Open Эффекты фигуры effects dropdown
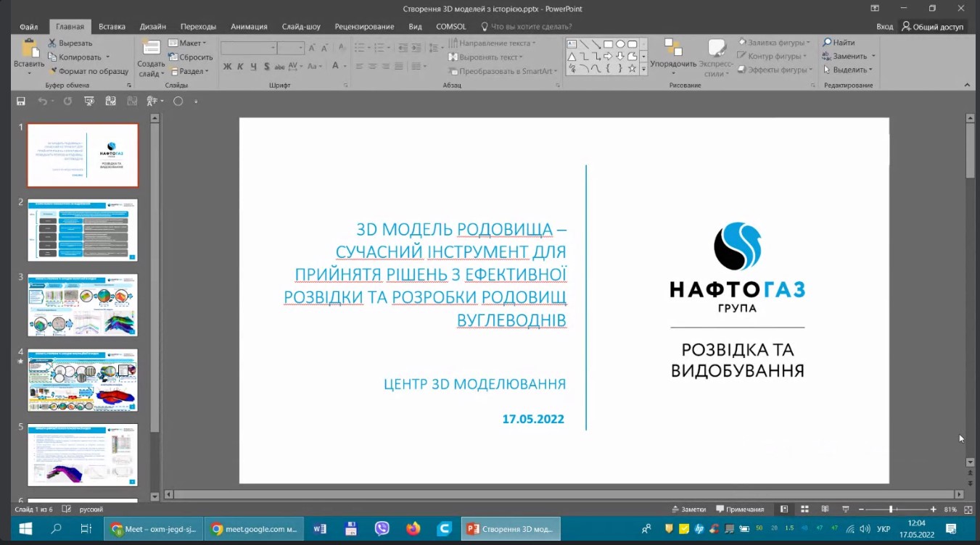 click(x=775, y=70)
